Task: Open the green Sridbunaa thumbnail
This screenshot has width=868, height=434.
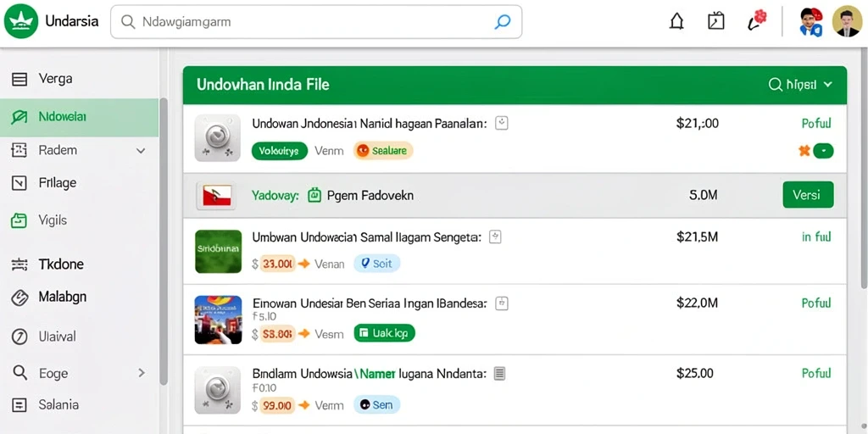Action: pos(218,251)
